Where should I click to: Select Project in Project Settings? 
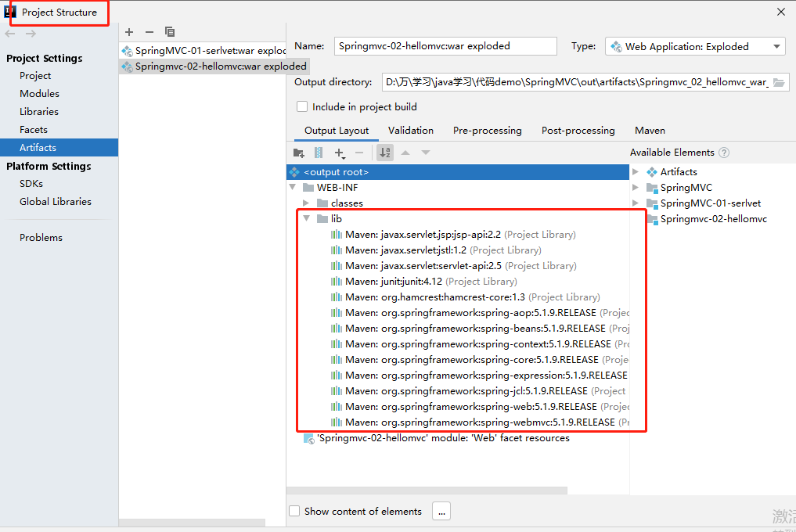[35, 76]
